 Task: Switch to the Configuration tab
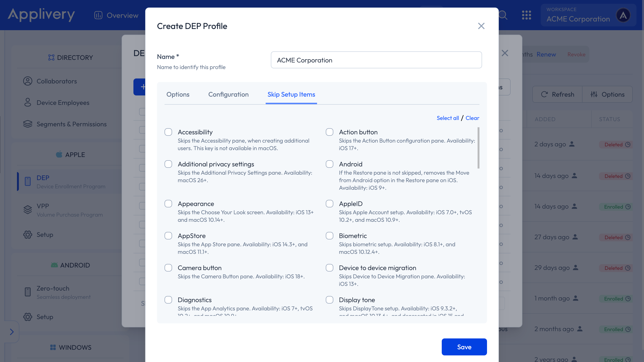tap(228, 94)
